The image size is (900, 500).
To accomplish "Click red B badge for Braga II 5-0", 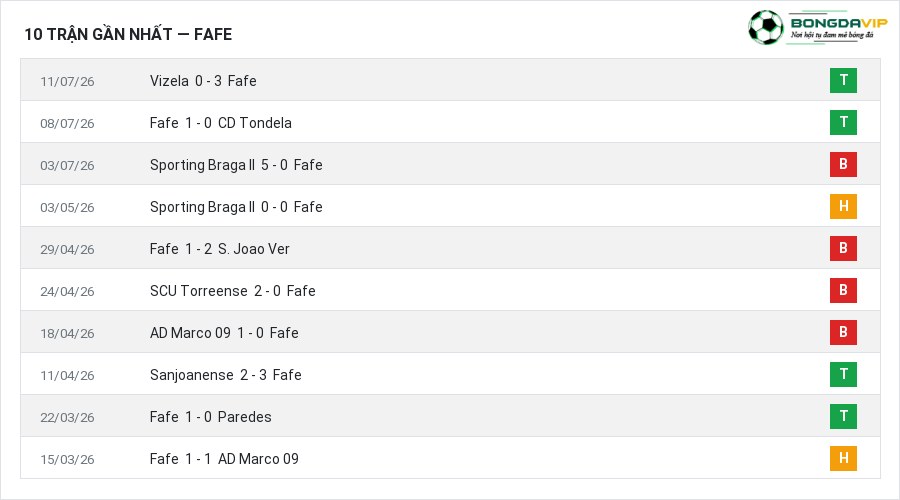I will 843,164.
